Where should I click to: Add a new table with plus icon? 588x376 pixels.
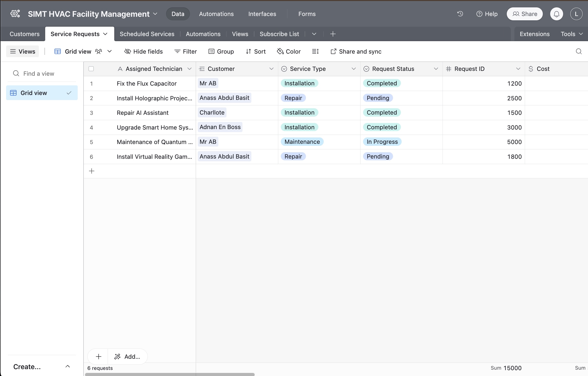coord(333,34)
